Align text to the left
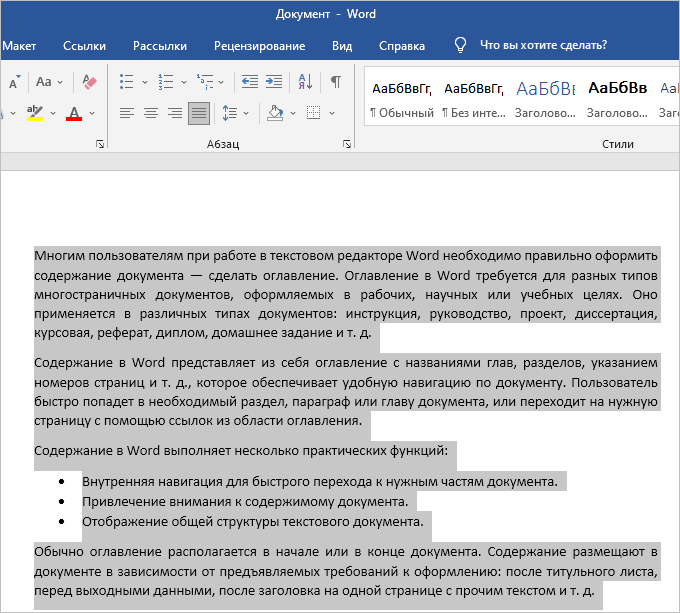The image size is (680, 613). tap(127, 113)
